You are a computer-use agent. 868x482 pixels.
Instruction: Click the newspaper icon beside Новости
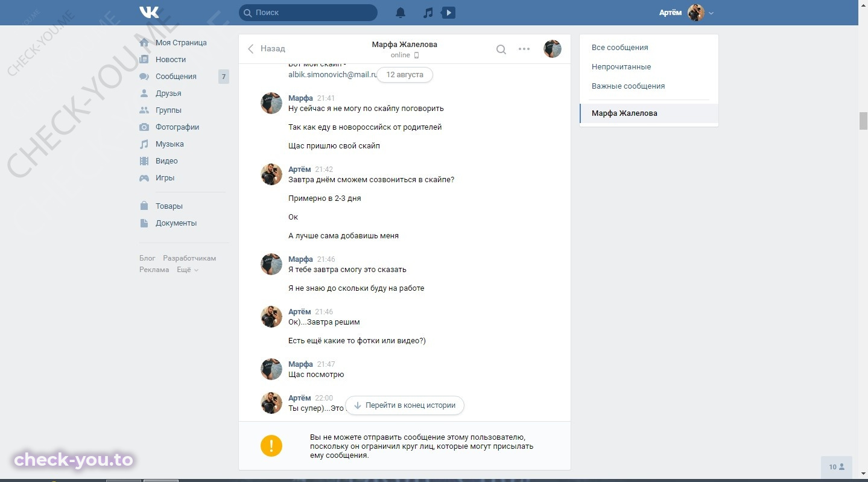[x=144, y=60]
